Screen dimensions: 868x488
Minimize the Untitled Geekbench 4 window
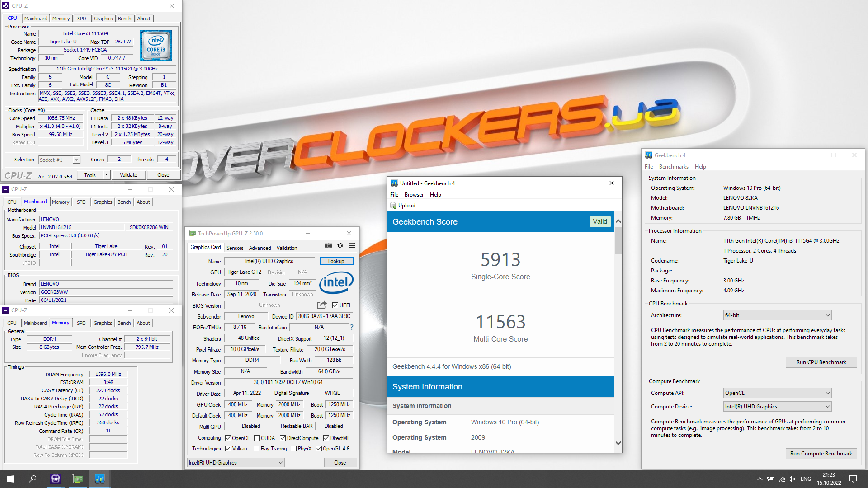pyautogui.click(x=571, y=183)
